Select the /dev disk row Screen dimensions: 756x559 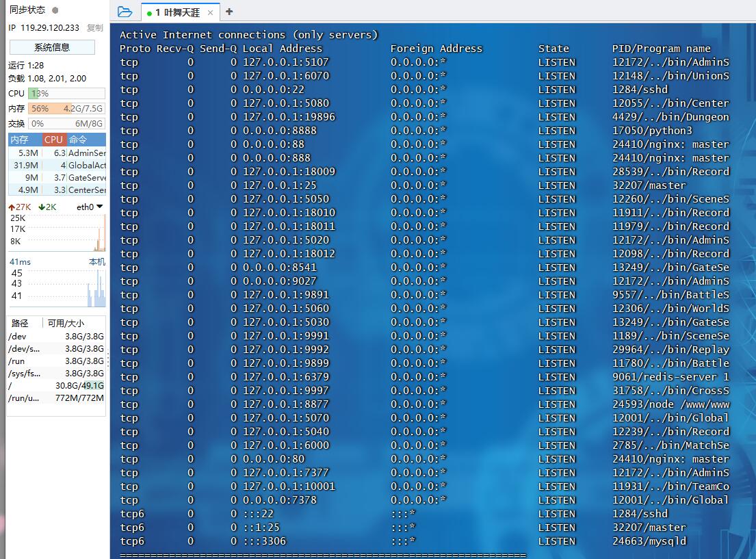pyautogui.click(x=56, y=336)
